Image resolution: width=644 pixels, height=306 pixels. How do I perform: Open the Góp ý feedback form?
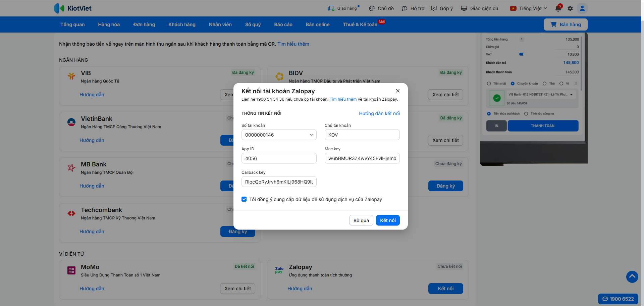(x=442, y=8)
